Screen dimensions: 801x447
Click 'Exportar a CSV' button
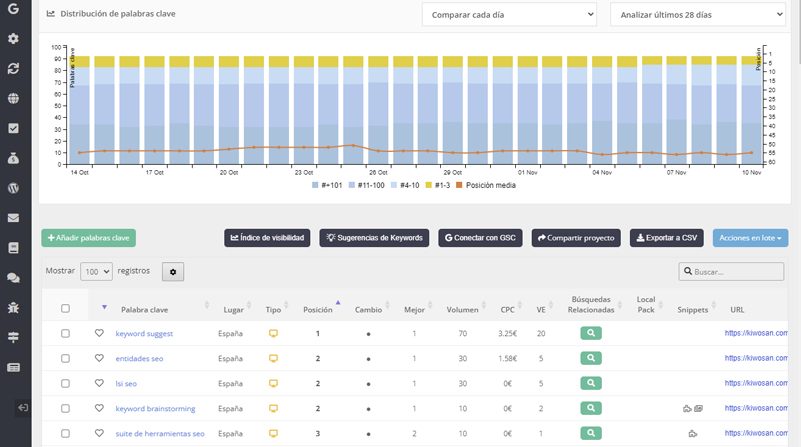667,238
